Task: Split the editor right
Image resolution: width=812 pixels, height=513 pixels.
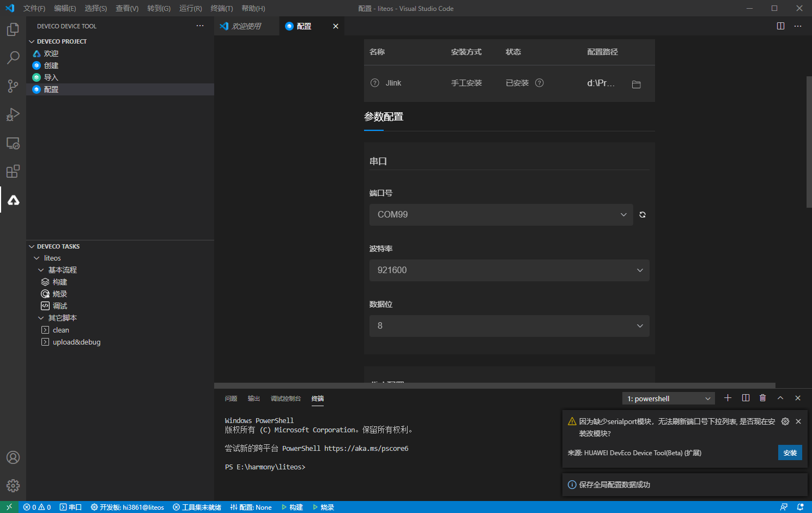Action: click(780, 26)
